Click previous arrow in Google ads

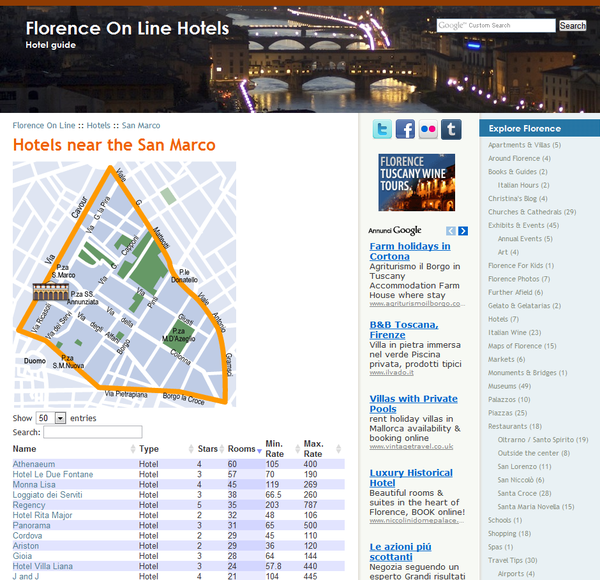click(451, 231)
